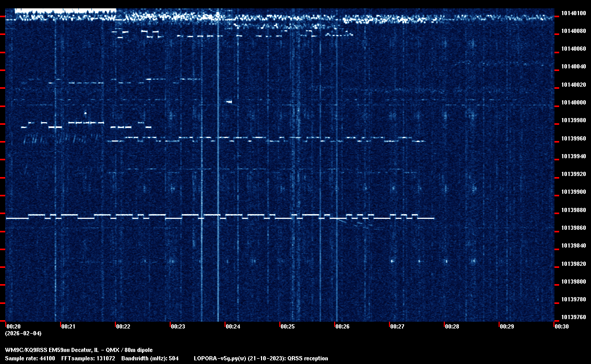Click the 10139880 frequency label

click(573, 210)
